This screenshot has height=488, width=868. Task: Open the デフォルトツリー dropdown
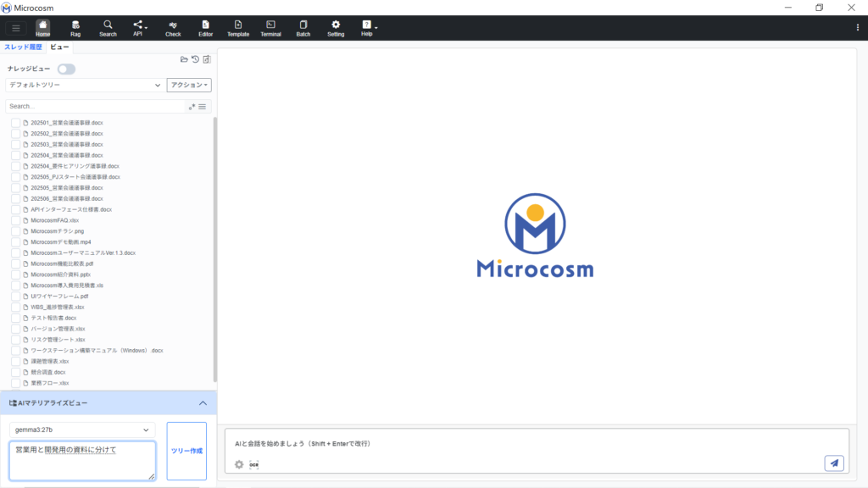click(x=85, y=86)
